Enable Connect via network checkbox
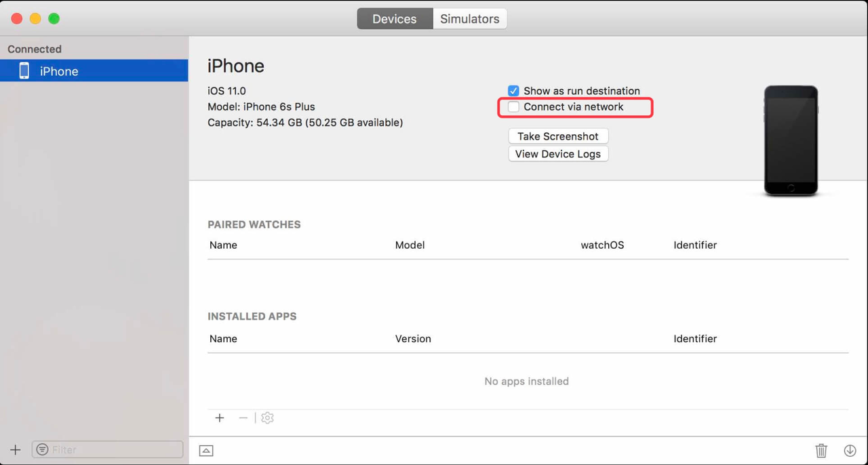868x465 pixels. (513, 107)
